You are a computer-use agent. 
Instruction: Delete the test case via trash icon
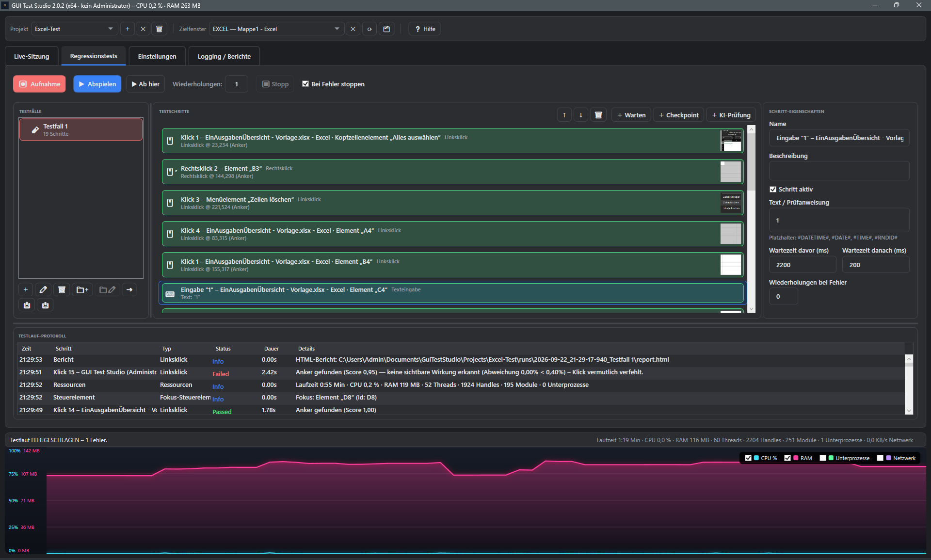pos(62,290)
